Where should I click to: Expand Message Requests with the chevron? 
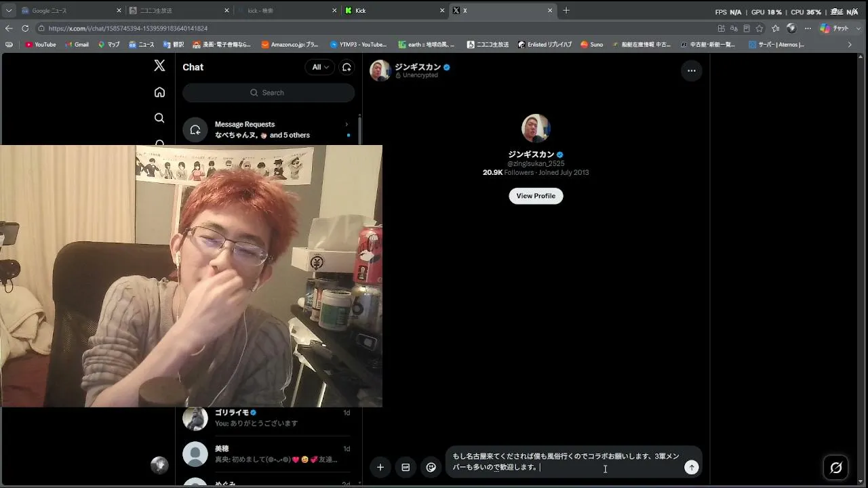pos(347,124)
